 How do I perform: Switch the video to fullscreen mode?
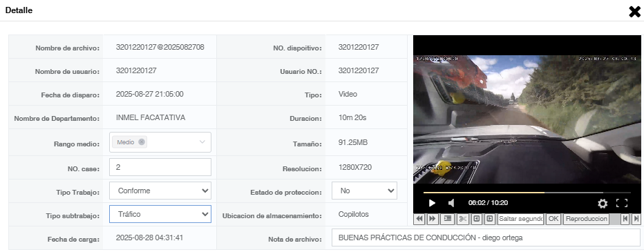(622, 203)
